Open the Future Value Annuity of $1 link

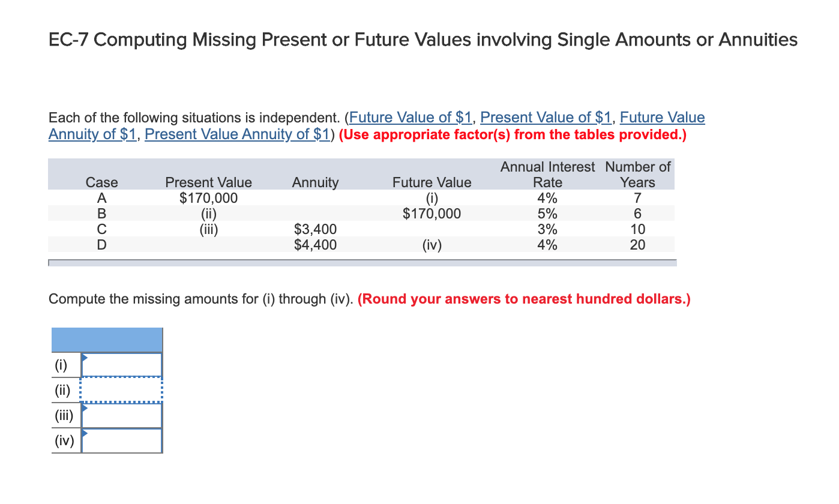[x=662, y=117]
